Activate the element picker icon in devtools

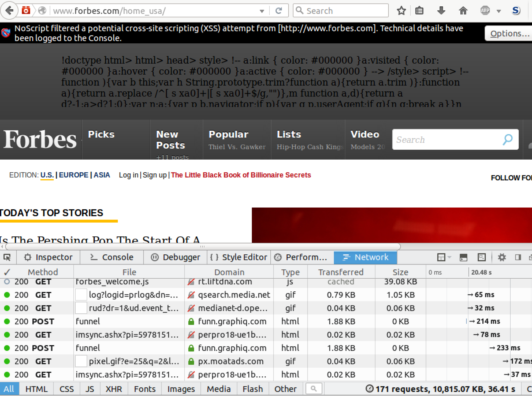(x=7, y=257)
